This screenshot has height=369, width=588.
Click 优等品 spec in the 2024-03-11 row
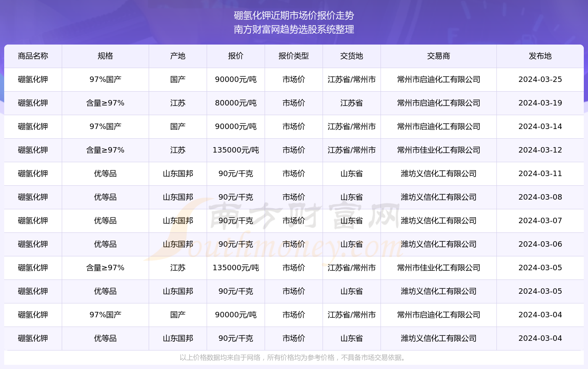click(x=105, y=174)
